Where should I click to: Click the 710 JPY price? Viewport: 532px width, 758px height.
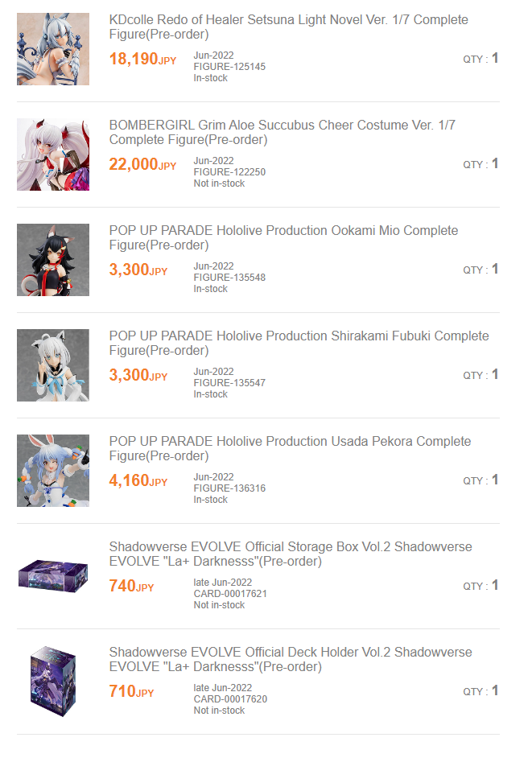pyautogui.click(x=131, y=691)
